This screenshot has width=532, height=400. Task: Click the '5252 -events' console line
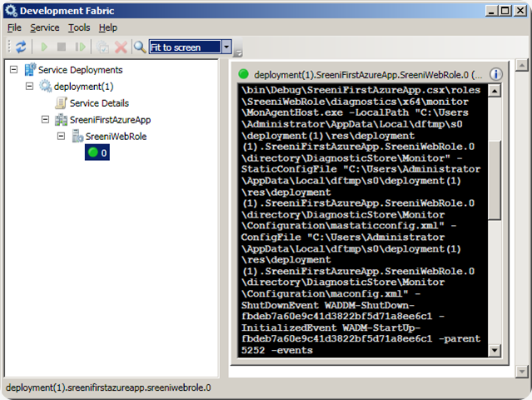click(x=277, y=350)
